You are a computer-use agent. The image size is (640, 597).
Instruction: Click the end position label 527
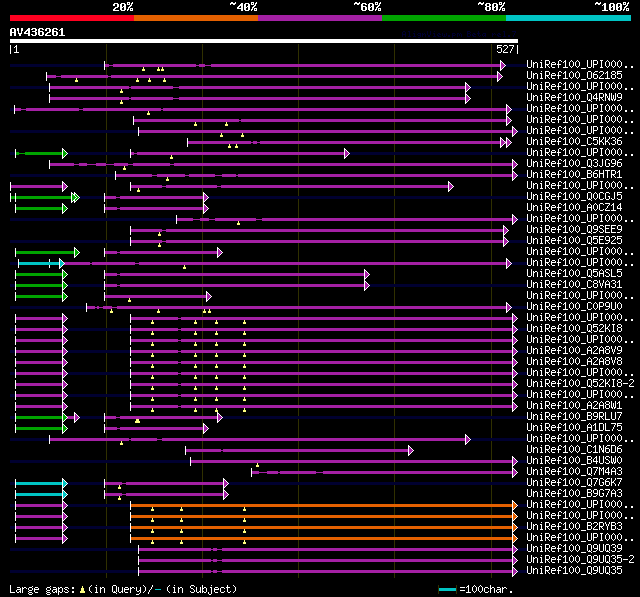point(505,49)
